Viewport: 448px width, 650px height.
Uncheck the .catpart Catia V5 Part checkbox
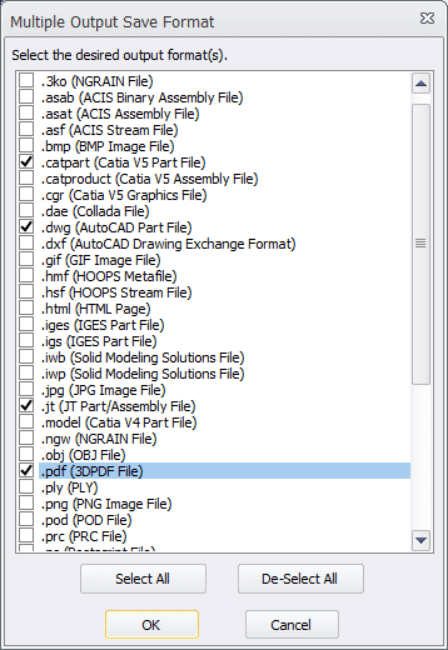pyautogui.click(x=27, y=162)
